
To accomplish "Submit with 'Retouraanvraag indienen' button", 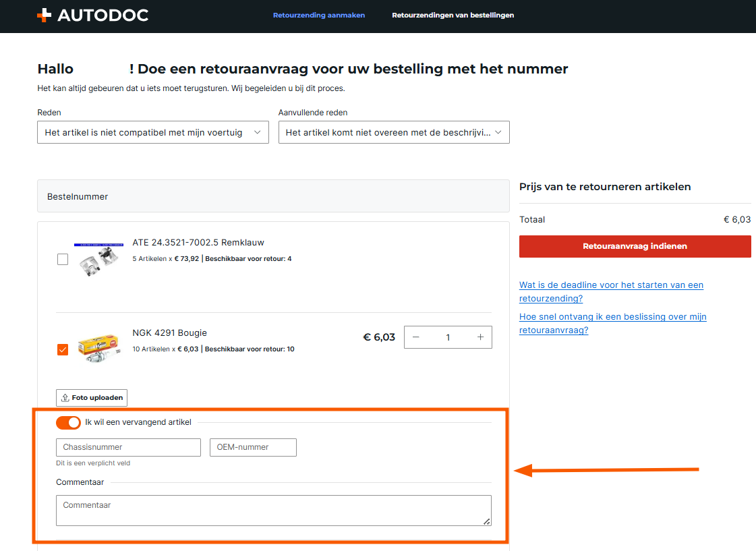I will point(635,246).
